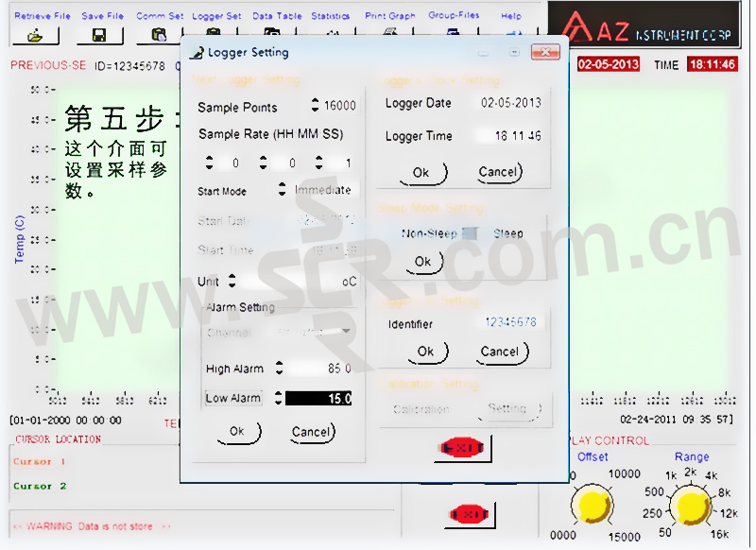Adjust the High Alarm stepper arrows

tap(279, 368)
